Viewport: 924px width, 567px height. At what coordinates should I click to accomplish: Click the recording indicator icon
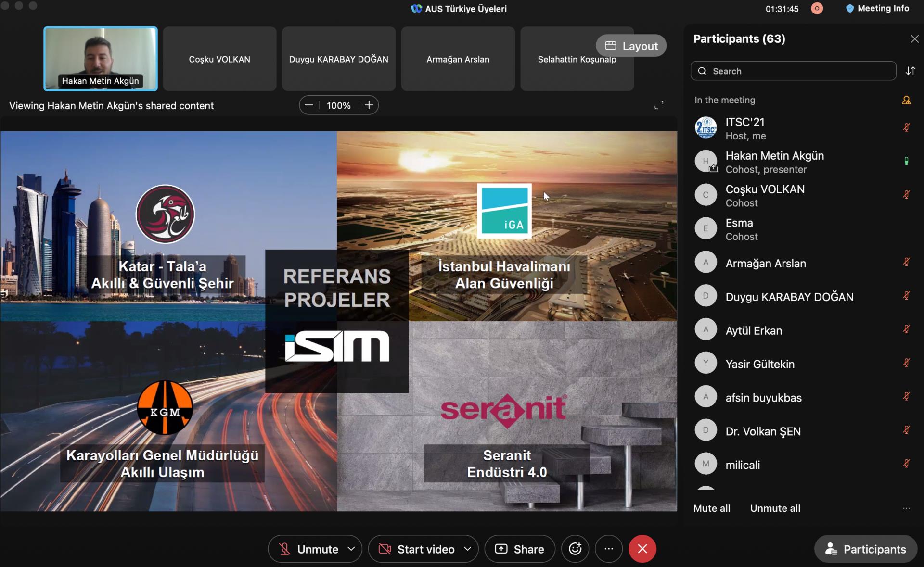[x=817, y=8]
